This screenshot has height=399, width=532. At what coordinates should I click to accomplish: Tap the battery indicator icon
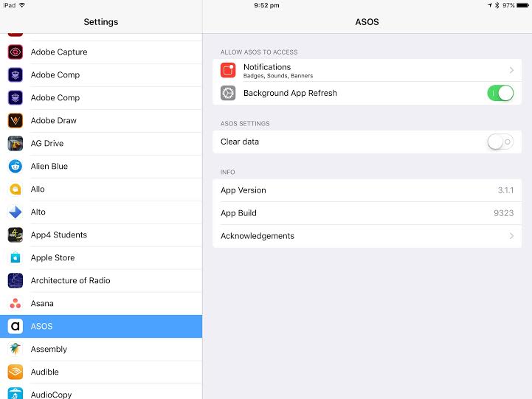(522, 5)
